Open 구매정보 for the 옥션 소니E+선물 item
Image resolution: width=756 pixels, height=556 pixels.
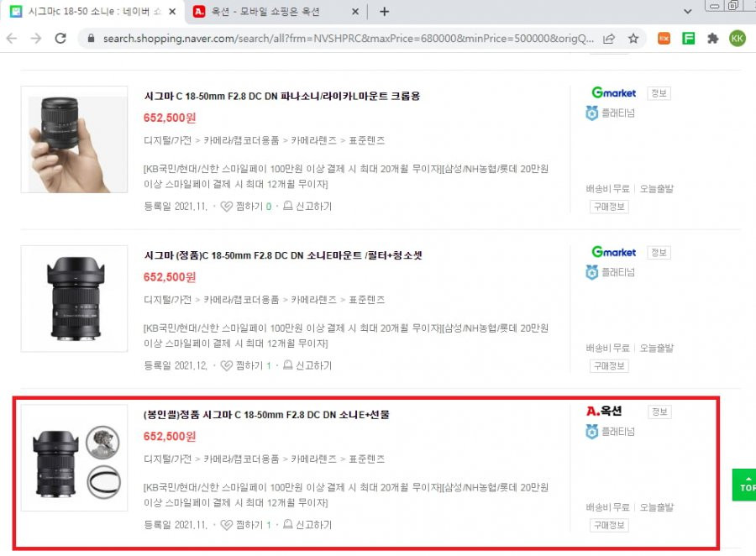click(x=609, y=525)
